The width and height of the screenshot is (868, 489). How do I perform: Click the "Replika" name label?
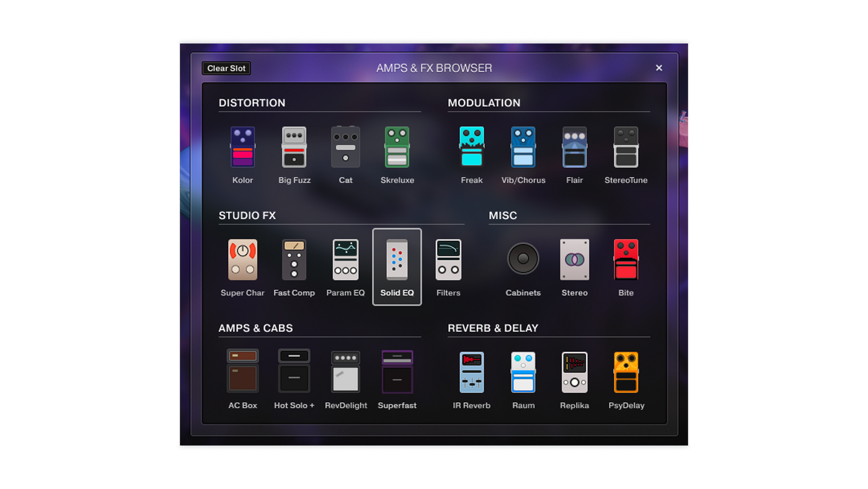(575, 406)
